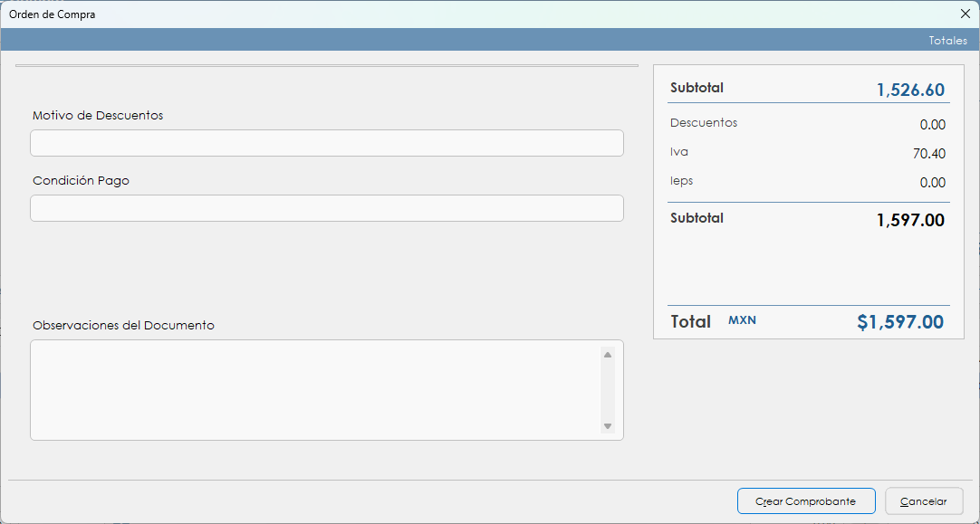This screenshot has height=524, width=980.
Task: Click the Total amount $1,597.00
Action: [900, 322]
